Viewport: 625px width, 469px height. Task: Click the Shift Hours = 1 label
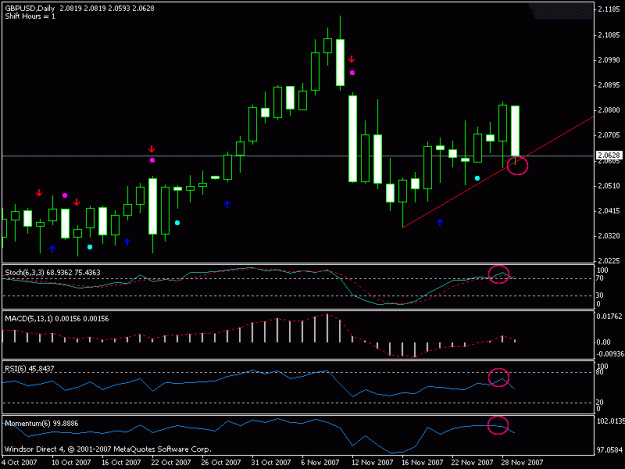pos(30,16)
